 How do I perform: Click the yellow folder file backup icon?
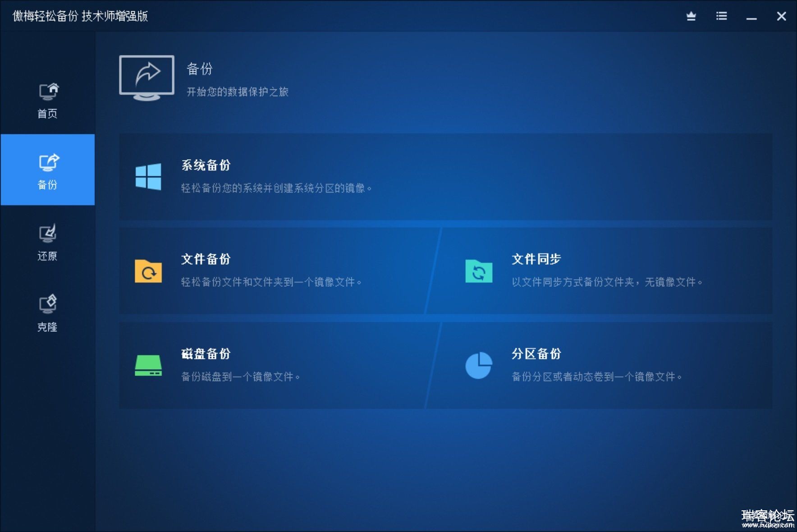click(148, 271)
